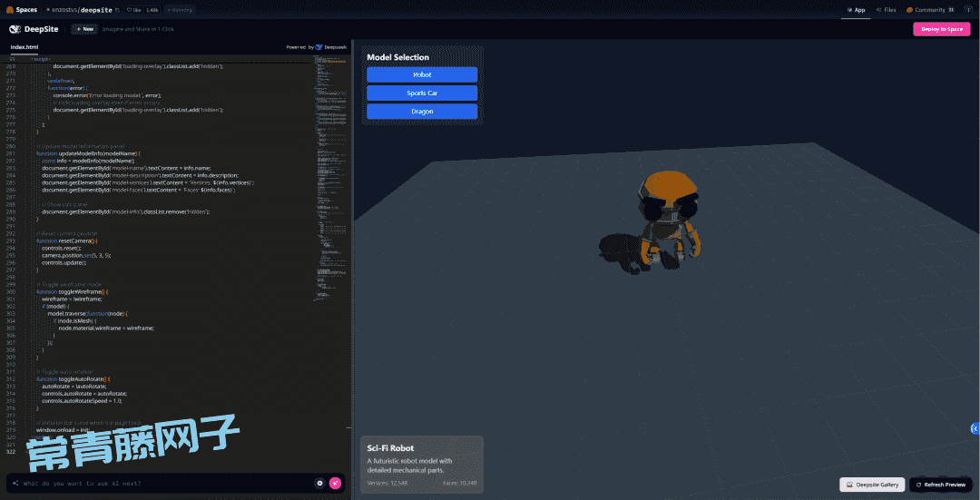Load the Sports Car model
980x500 pixels.
click(x=422, y=93)
